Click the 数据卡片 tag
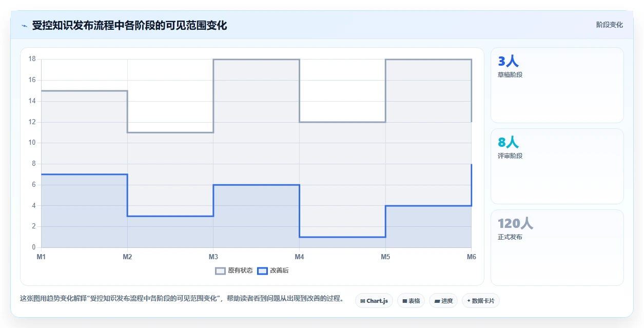The height and width of the screenshot is (328, 644). 481,301
